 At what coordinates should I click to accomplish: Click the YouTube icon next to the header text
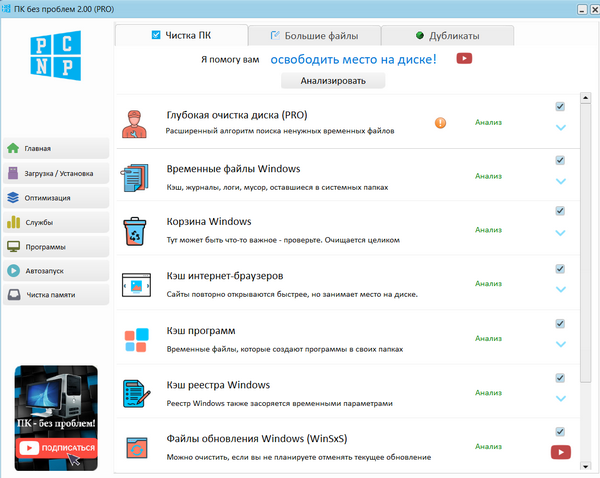(x=464, y=59)
